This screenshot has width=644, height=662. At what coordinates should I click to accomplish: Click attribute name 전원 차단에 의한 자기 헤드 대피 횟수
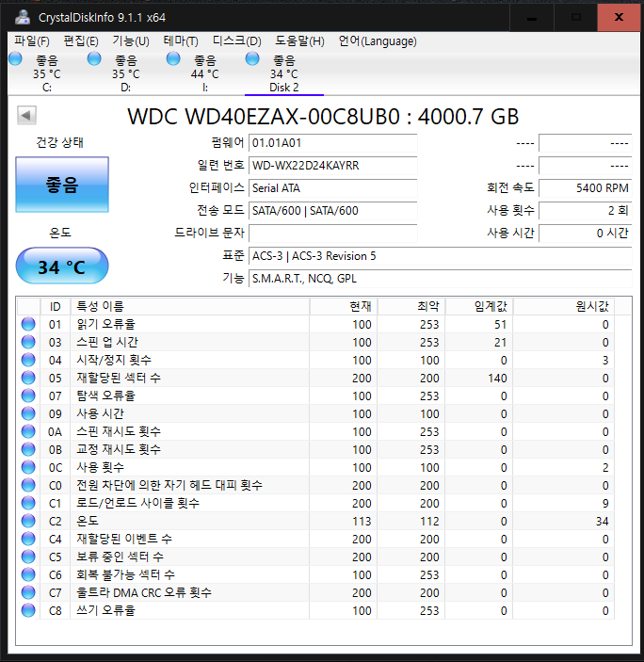point(169,486)
